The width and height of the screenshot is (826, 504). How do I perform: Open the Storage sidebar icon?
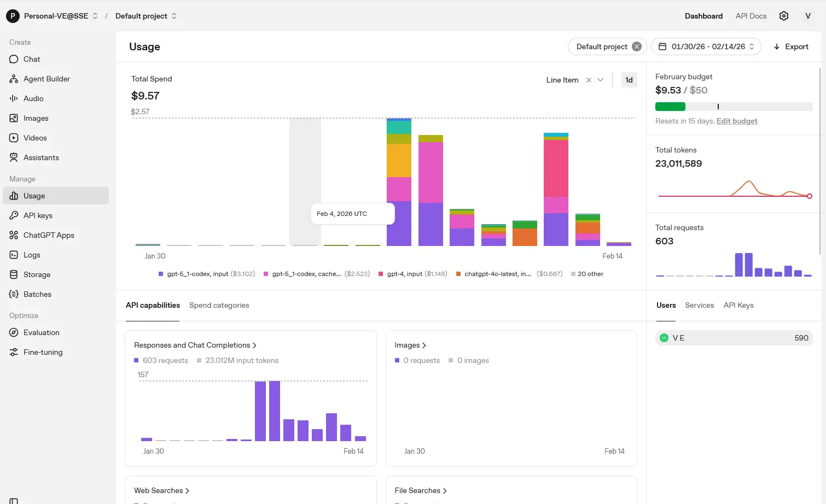coord(14,274)
